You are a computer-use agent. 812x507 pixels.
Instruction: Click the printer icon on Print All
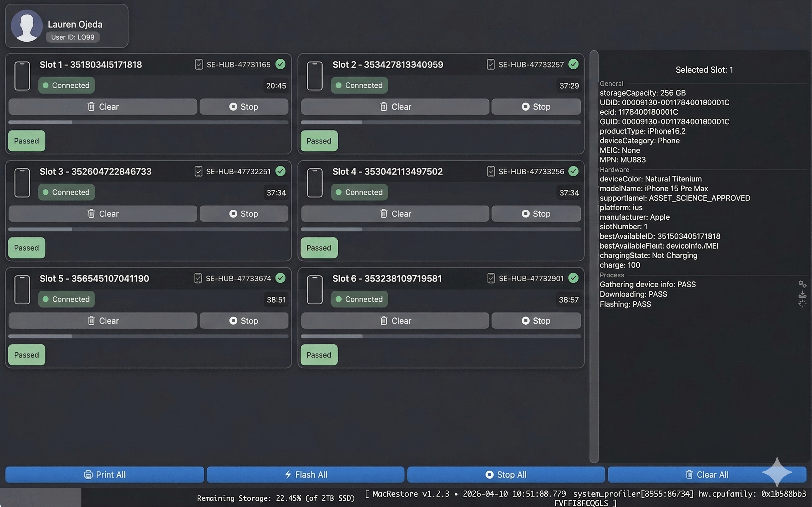tap(88, 474)
